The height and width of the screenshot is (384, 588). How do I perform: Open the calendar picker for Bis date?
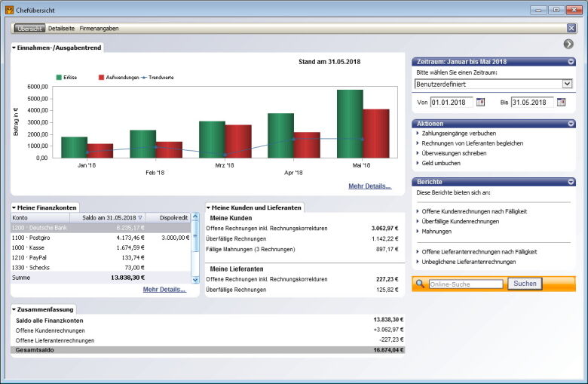click(561, 103)
